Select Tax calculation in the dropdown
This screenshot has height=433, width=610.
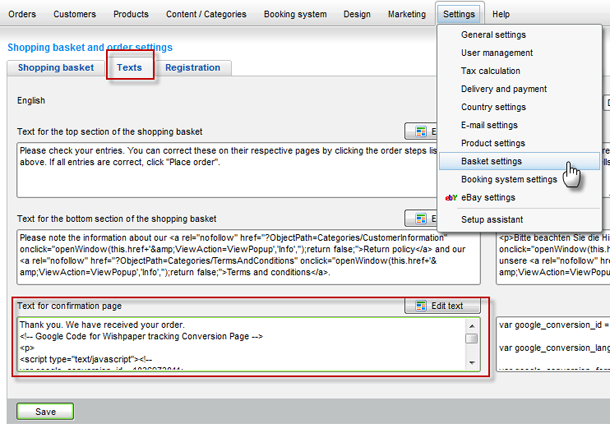point(490,71)
